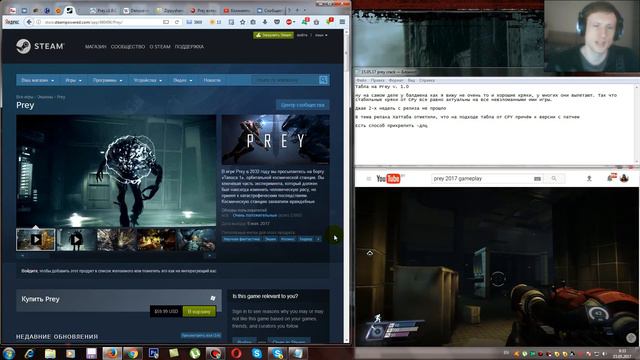Click the line 'Табла на Prey v. 1.0' in Notepad
The image size is (640, 360).
382,87
